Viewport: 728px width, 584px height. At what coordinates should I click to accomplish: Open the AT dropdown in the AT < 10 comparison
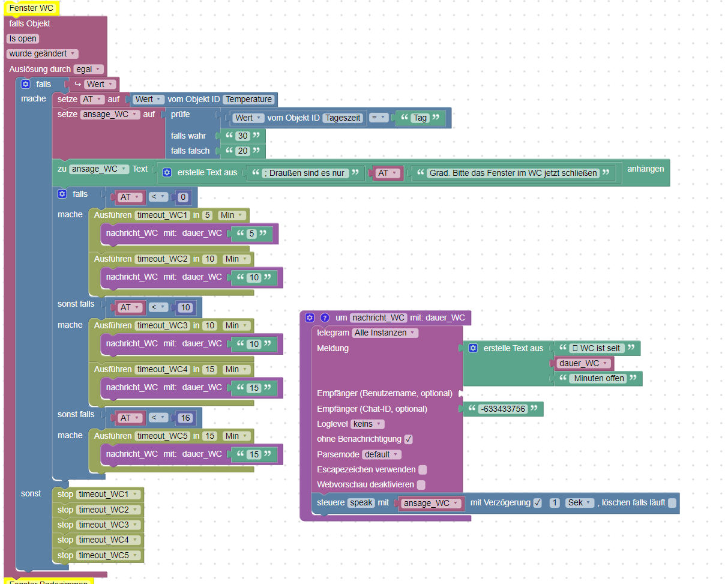click(130, 307)
